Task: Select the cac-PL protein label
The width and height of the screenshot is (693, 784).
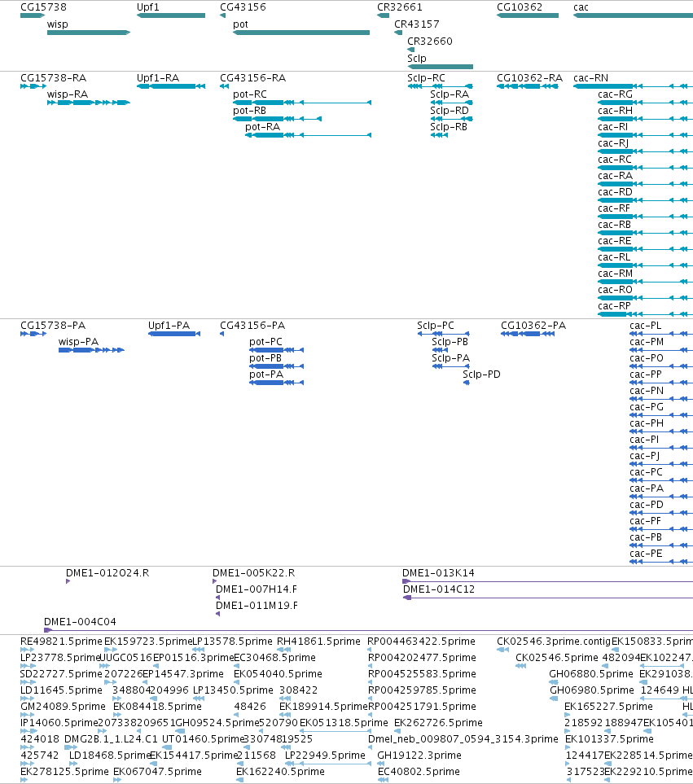Action: pos(646,326)
